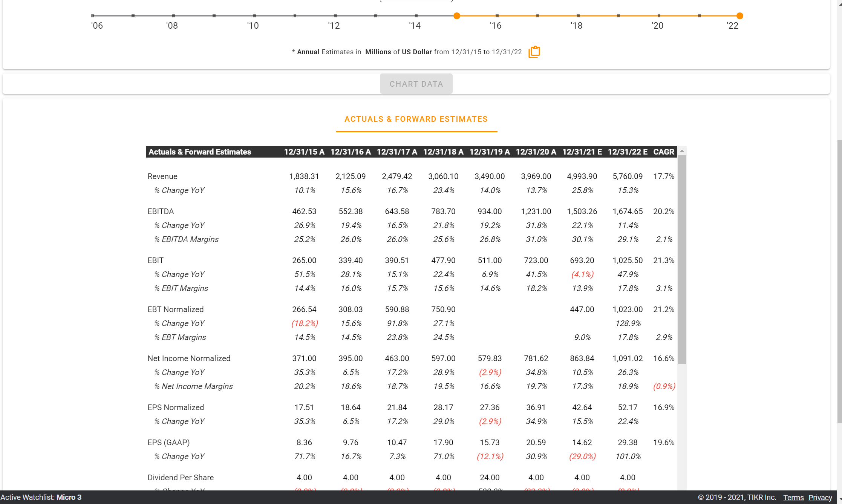Select the 12/31/20 A column header

pyautogui.click(x=536, y=152)
